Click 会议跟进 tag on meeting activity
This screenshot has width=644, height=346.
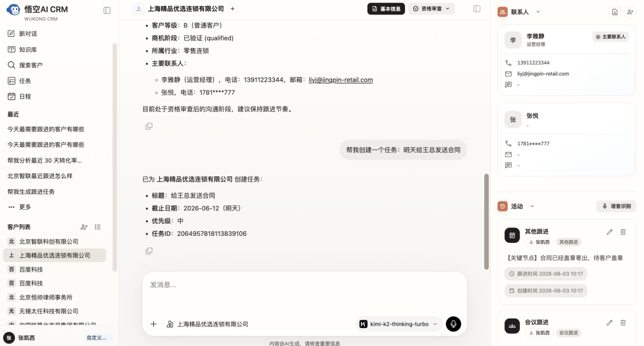568,333
